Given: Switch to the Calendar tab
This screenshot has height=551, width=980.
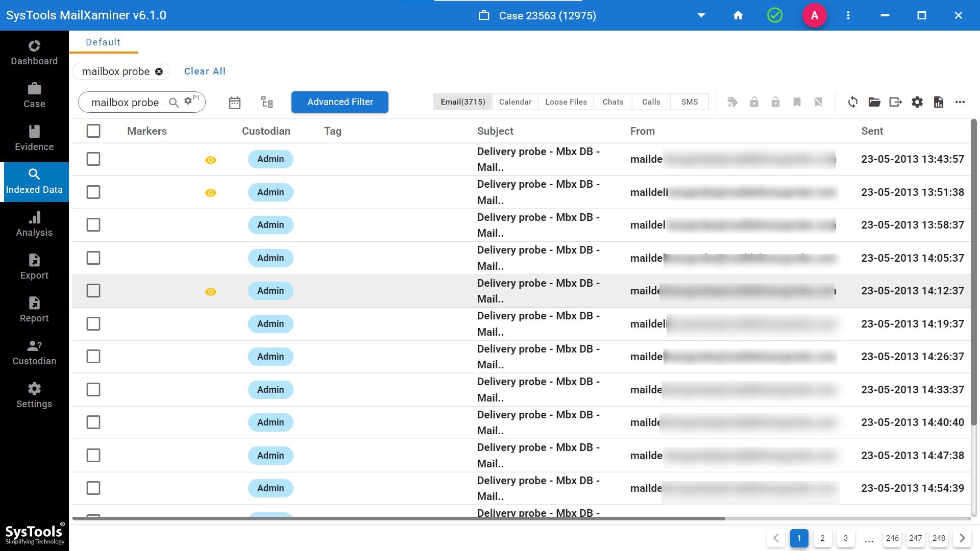Looking at the screenshot, I should (x=515, y=102).
